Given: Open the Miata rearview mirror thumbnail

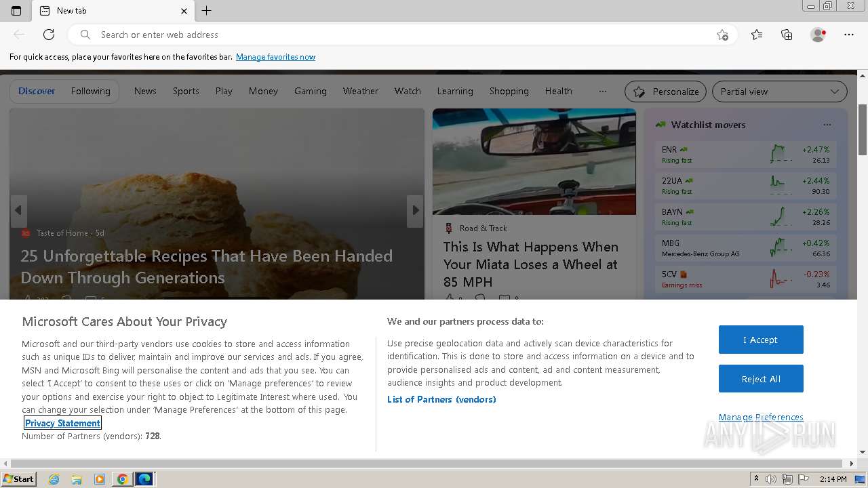Looking at the screenshot, I should (x=534, y=161).
